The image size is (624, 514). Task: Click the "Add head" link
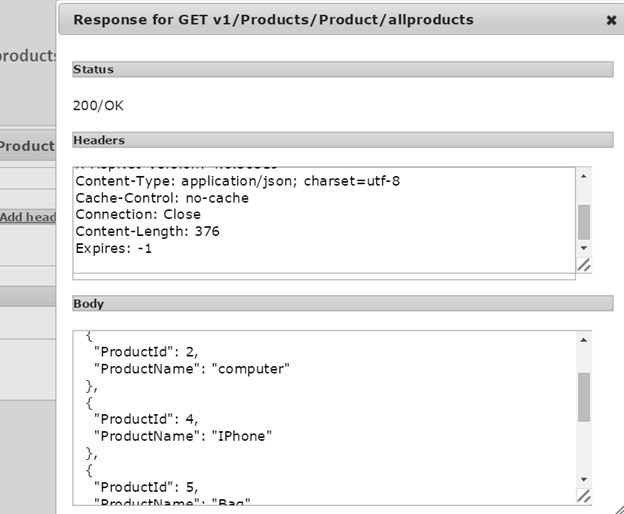coord(28,217)
